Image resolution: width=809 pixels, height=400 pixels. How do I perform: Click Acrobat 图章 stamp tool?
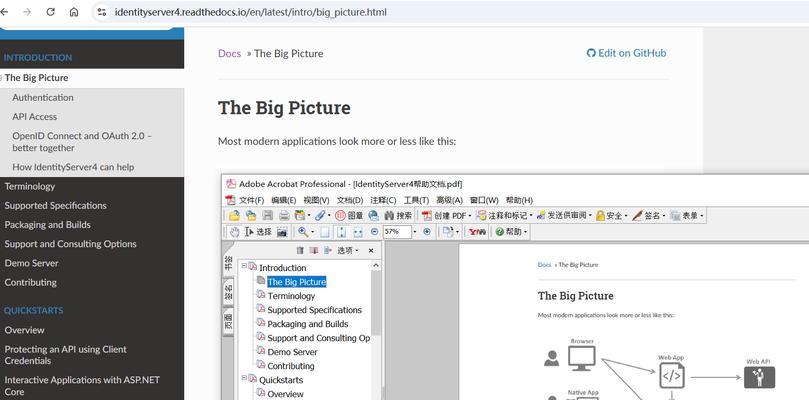click(x=349, y=215)
